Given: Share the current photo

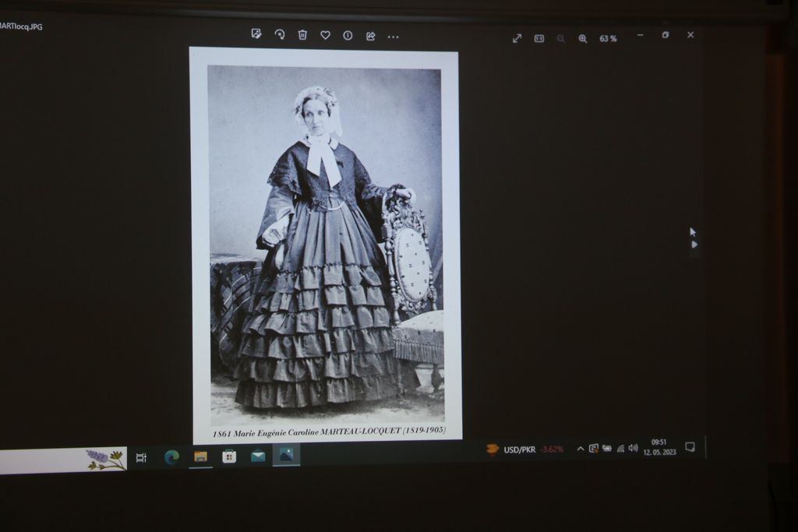Looking at the screenshot, I should (x=370, y=36).
